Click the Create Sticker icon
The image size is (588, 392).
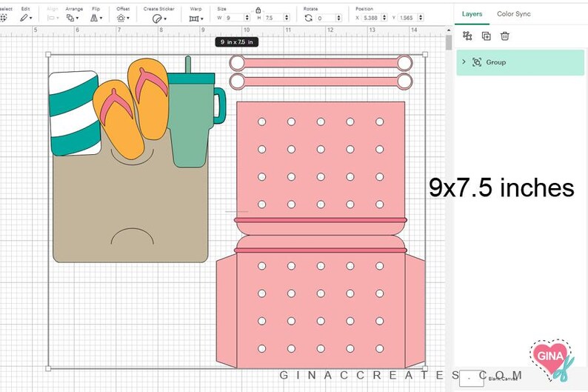(159, 19)
